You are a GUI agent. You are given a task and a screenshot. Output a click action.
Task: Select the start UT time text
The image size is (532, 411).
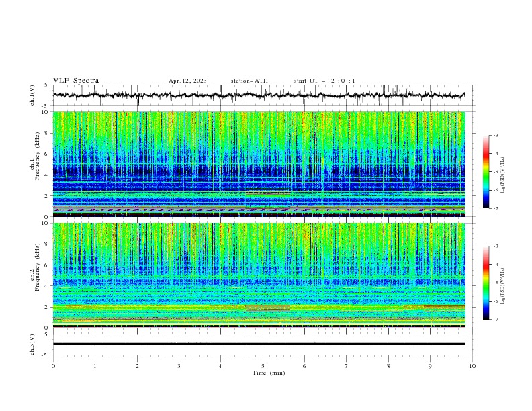point(324,81)
